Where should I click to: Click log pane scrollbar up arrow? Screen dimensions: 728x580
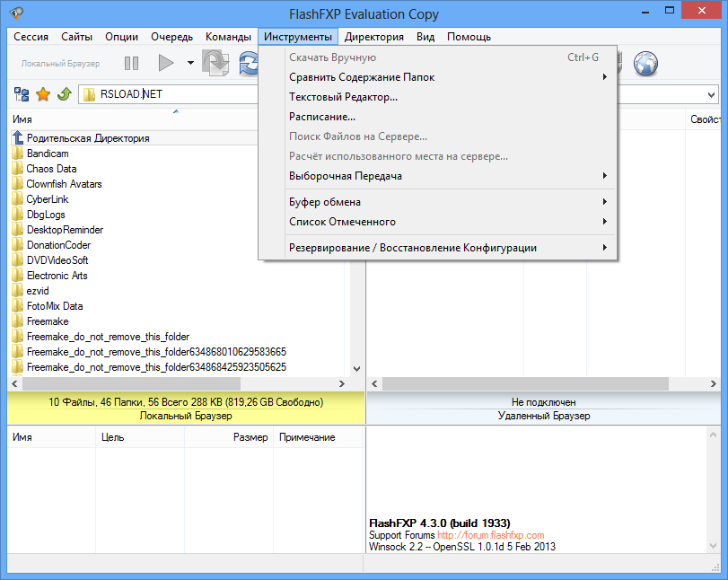click(713, 435)
